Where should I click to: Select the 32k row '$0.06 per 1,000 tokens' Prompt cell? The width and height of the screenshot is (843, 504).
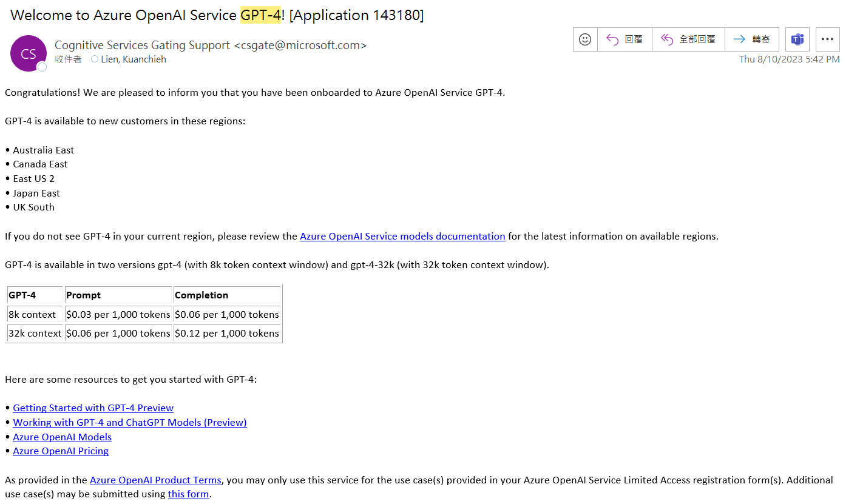click(118, 333)
